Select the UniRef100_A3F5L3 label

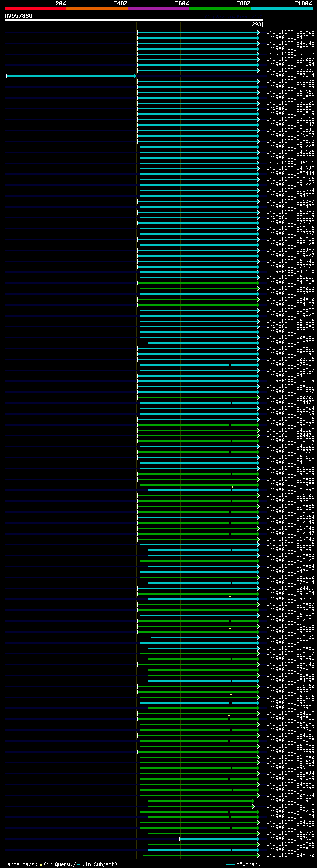(290, 850)
